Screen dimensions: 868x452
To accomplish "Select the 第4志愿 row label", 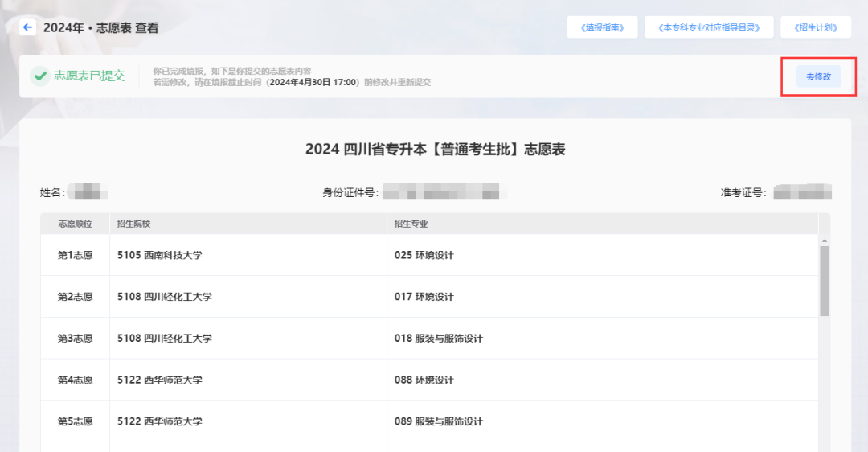I will (x=75, y=380).
